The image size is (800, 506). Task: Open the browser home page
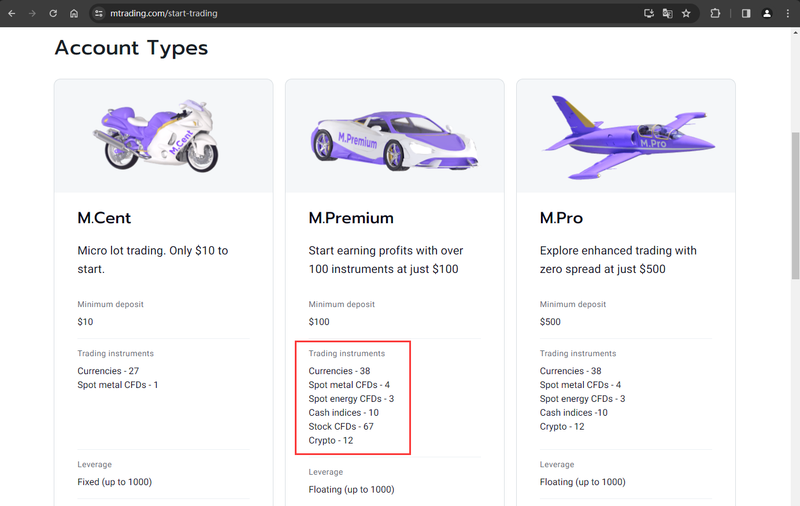point(74,14)
